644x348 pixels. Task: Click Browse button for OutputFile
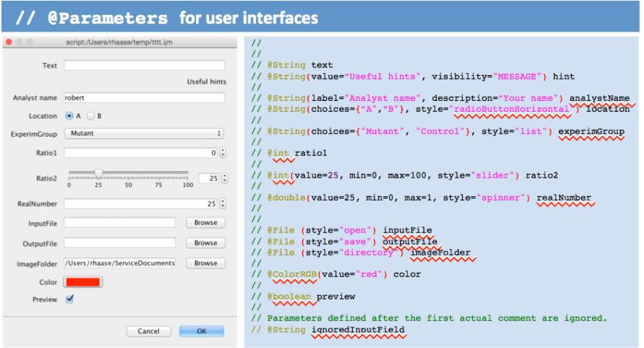click(x=205, y=243)
